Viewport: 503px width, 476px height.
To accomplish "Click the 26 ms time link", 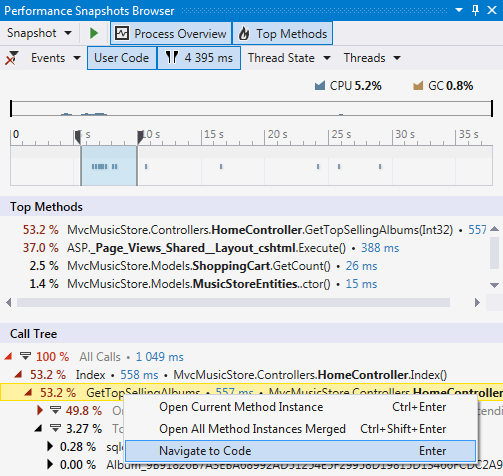I will point(361,266).
